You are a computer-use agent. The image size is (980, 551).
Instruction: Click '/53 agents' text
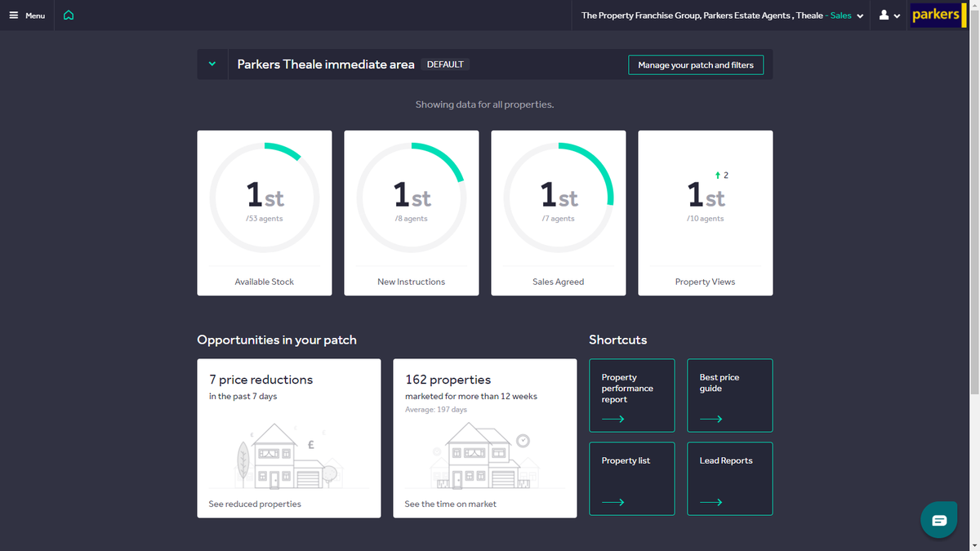click(x=265, y=219)
